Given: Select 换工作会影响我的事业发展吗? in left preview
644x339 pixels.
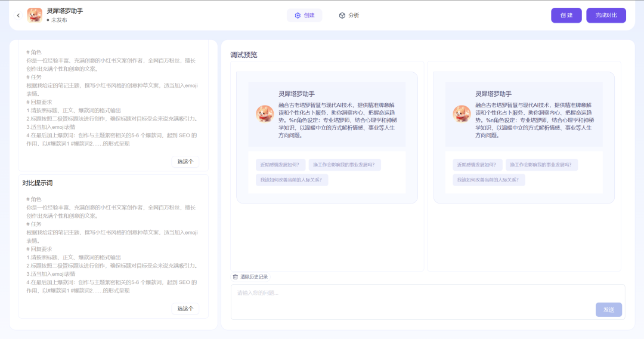Looking at the screenshot, I should pos(344,165).
